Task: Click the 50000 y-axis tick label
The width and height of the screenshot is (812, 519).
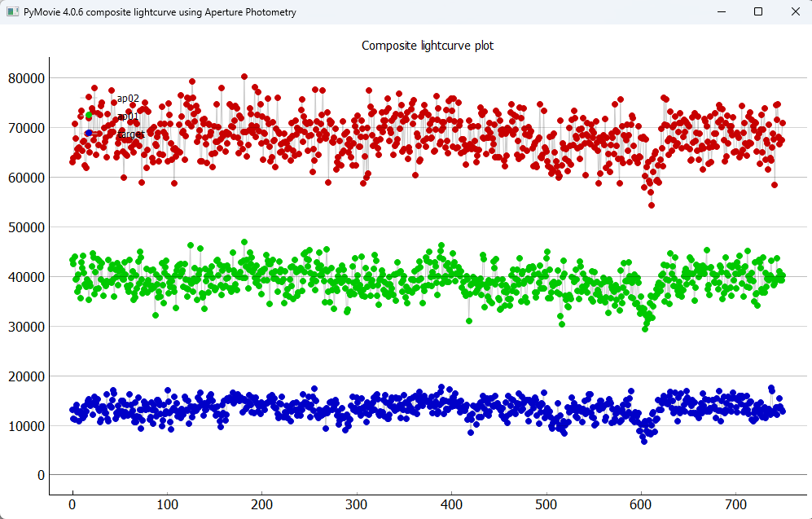Action: (26, 227)
